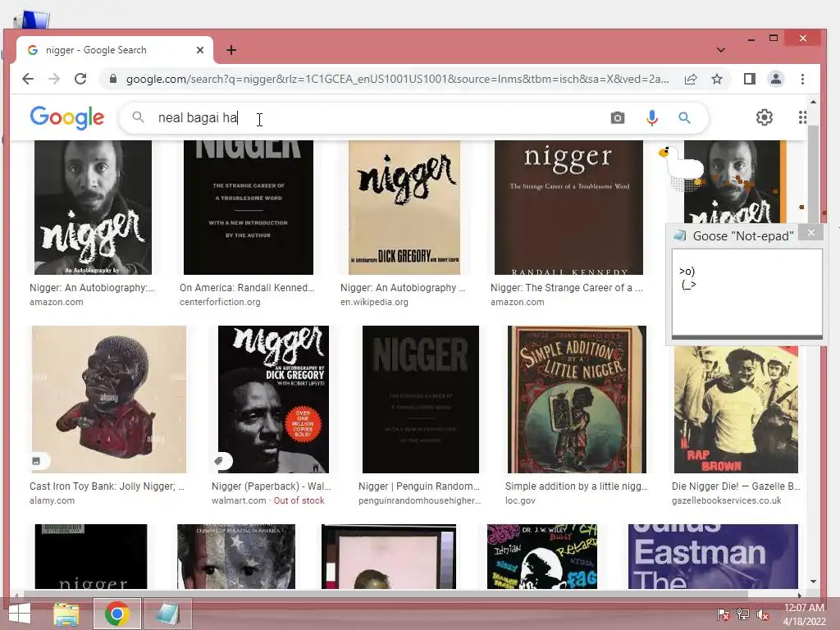Click the product tag badge on the walmart thumbnail
This screenshot has width=840, height=630.
click(219, 461)
